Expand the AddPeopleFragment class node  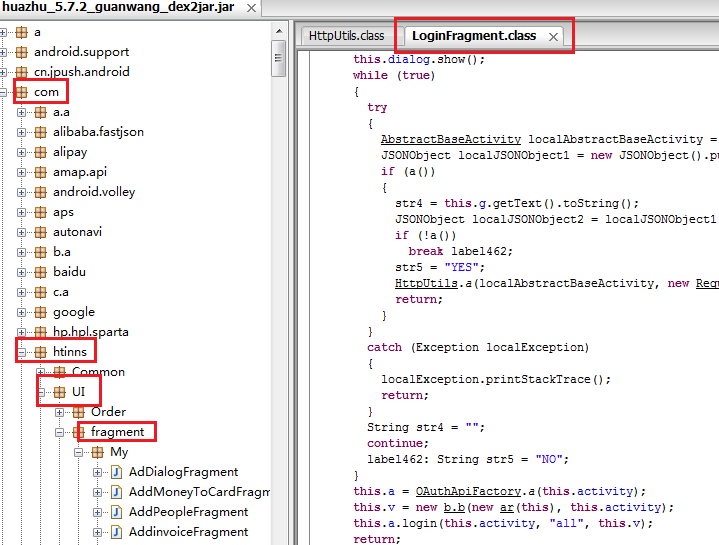(97, 512)
